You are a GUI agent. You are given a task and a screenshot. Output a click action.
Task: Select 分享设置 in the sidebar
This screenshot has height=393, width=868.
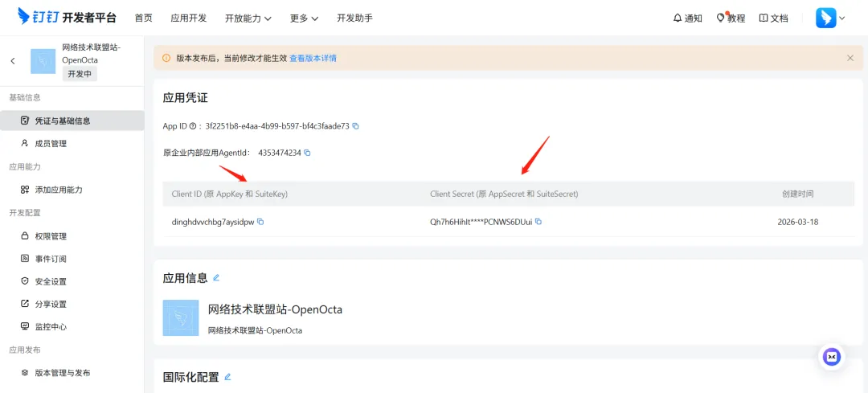(72, 304)
